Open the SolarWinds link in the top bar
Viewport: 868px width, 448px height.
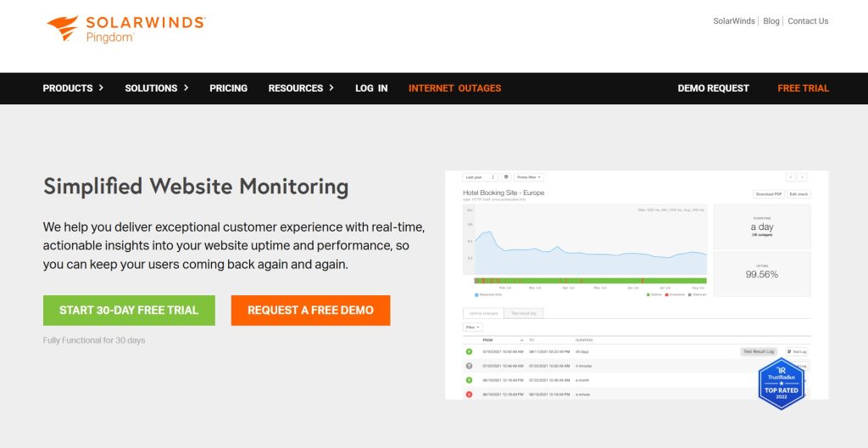(x=733, y=21)
